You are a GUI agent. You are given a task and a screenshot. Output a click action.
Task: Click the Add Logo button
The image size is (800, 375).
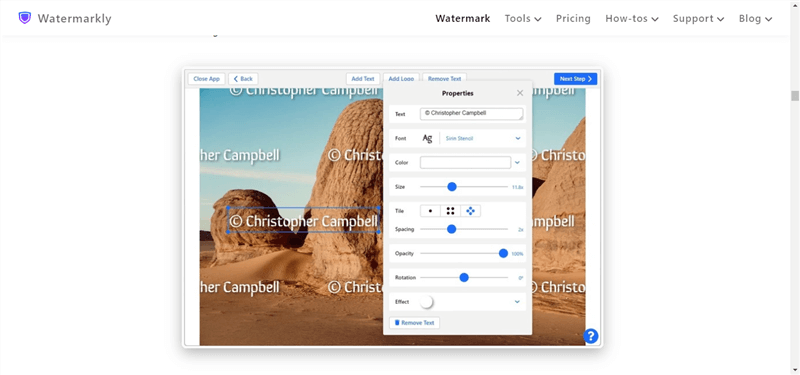click(401, 77)
